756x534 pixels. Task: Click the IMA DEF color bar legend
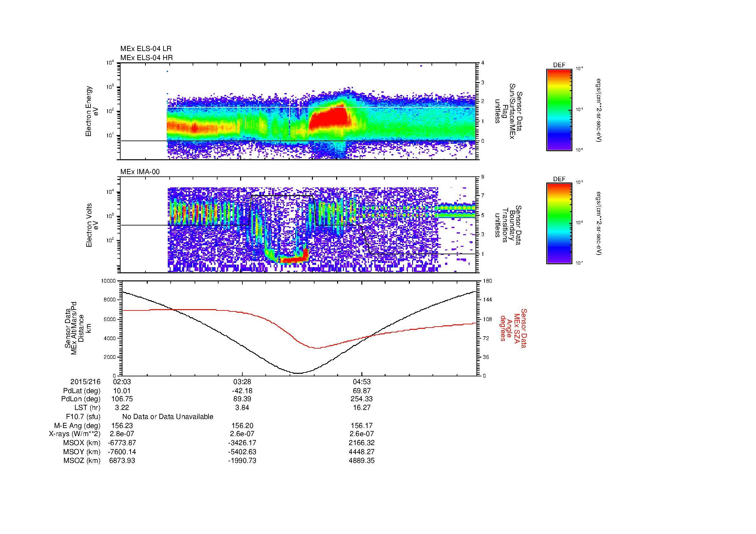pos(559,224)
